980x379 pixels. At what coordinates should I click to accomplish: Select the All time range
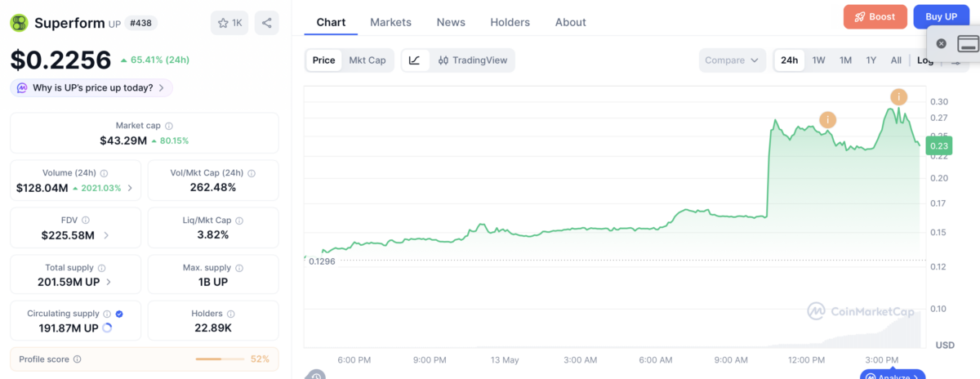[896, 60]
